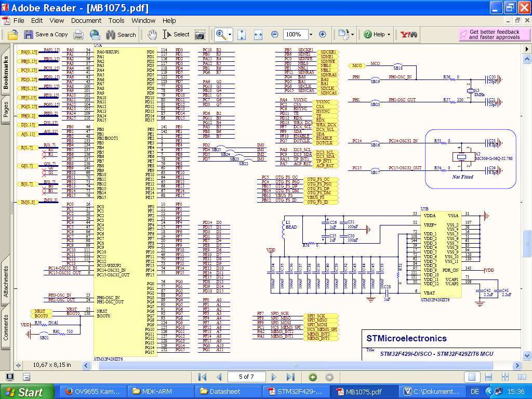
Task: Open the Tools menu
Action: point(116,21)
